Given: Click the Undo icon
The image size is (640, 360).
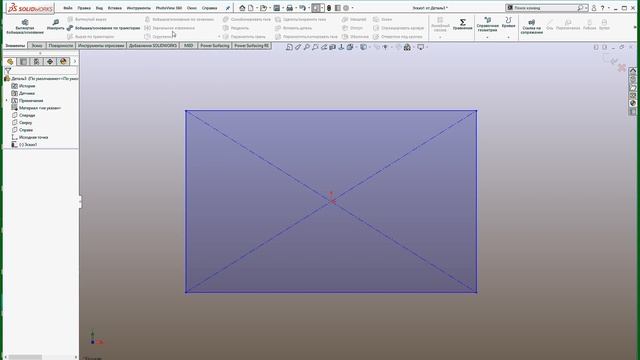Looking at the screenshot, I should tap(302, 8).
